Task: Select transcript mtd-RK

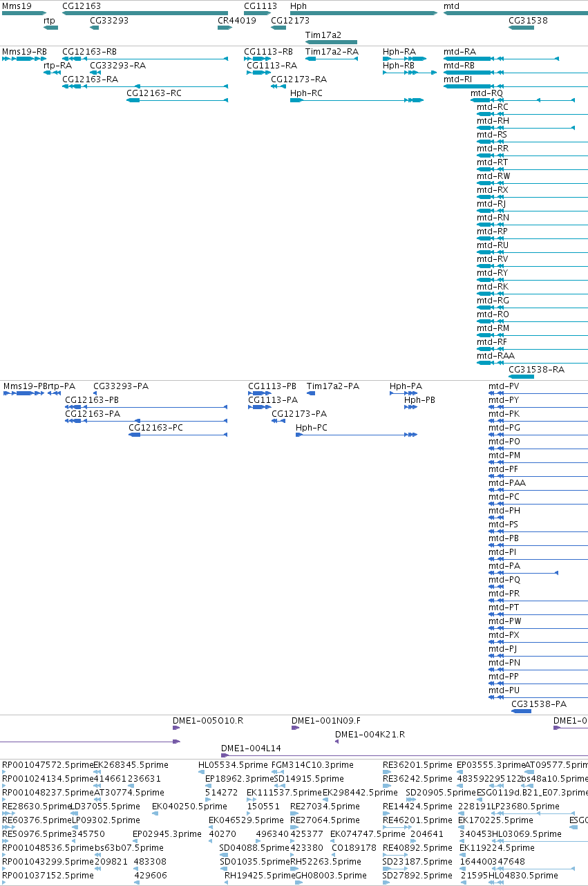Action: click(x=532, y=294)
